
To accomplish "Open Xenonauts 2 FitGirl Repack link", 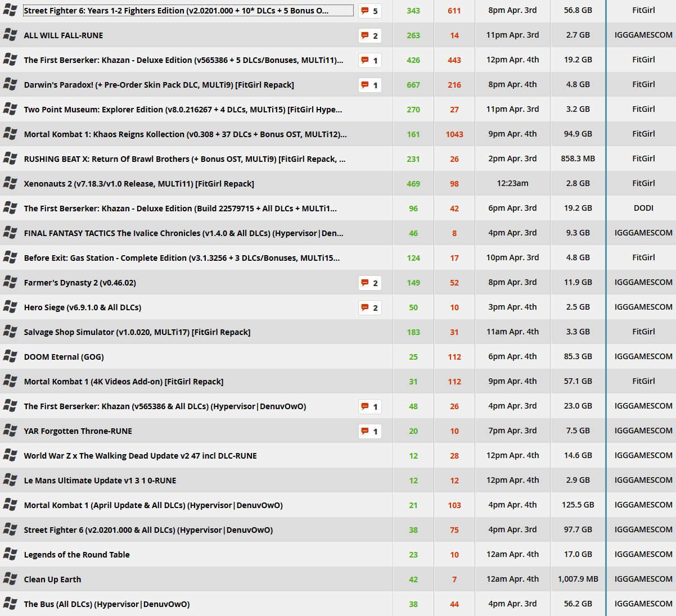I will (x=139, y=184).
